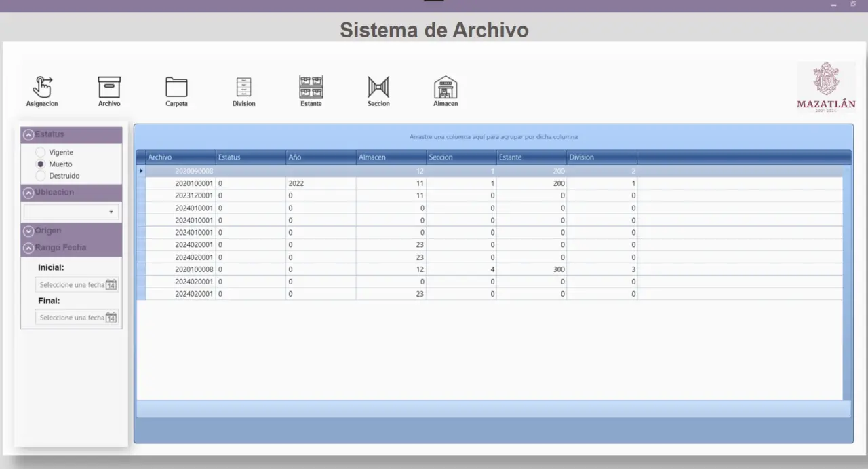Select the Vigente radio button
The width and height of the screenshot is (868, 469).
click(41, 153)
